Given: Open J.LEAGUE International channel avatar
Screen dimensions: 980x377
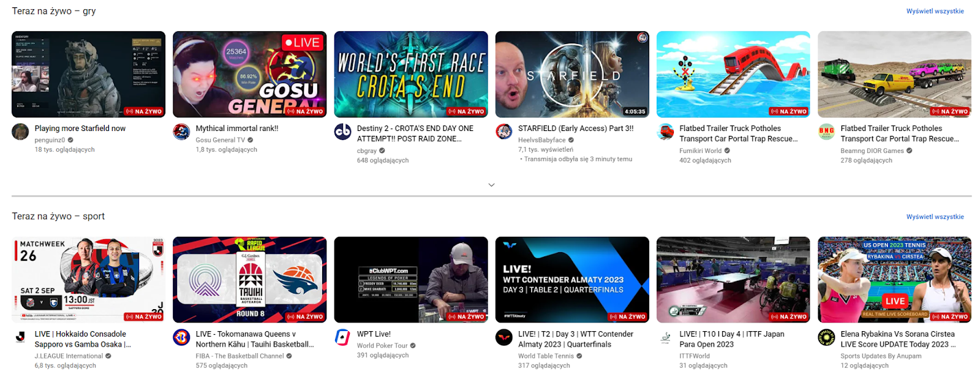Looking at the screenshot, I should [x=20, y=337].
